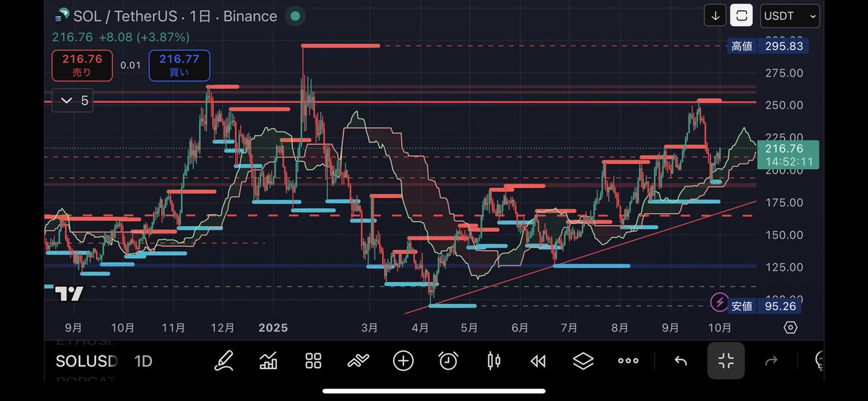Redo with the forward curved arrow
The height and width of the screenshot is (401, 868).
(771, 361)
